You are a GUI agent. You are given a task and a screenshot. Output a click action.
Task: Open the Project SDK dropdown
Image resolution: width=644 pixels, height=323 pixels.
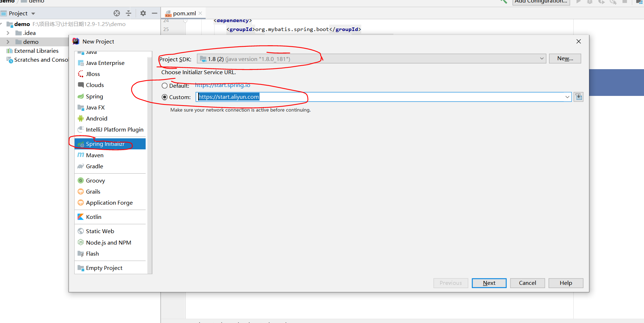tap(371, 59)
